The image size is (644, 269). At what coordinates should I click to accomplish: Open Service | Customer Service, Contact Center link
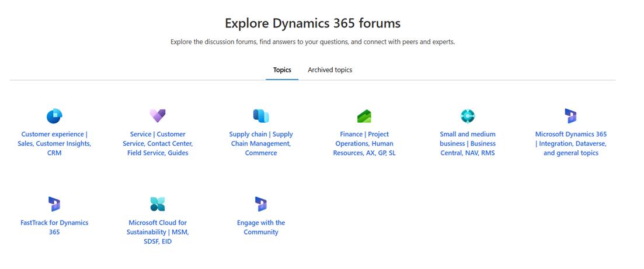click(x=158, y=143)
